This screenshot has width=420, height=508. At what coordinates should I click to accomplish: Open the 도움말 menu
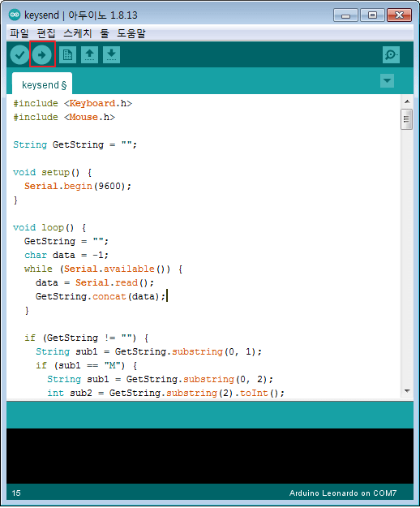click(131, 33)
